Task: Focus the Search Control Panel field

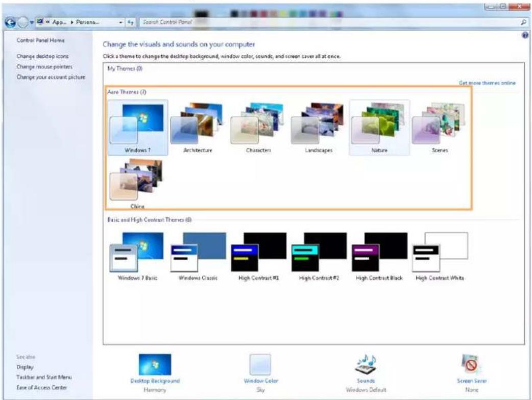Action: click(x=329, y=22)
